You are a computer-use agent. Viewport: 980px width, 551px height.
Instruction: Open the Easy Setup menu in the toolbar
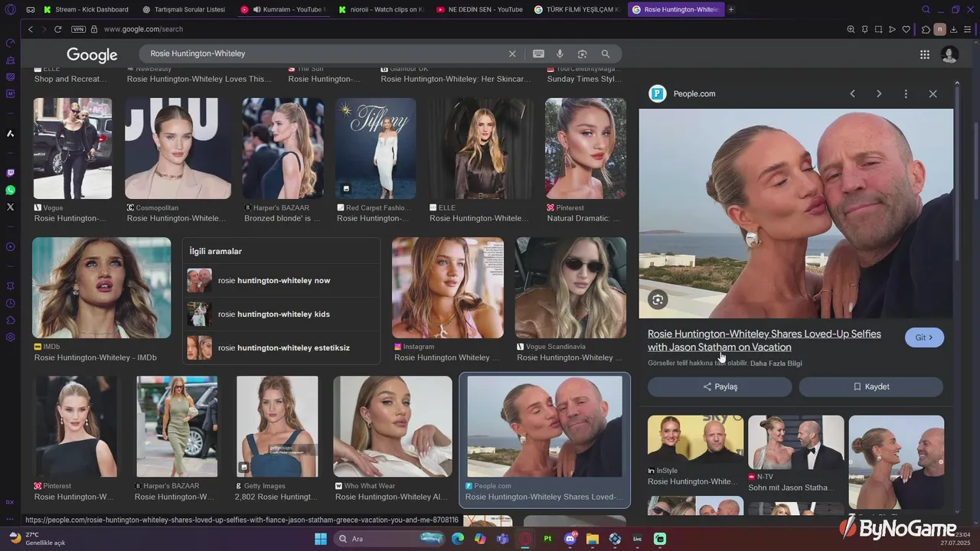[x=966, y=29]
